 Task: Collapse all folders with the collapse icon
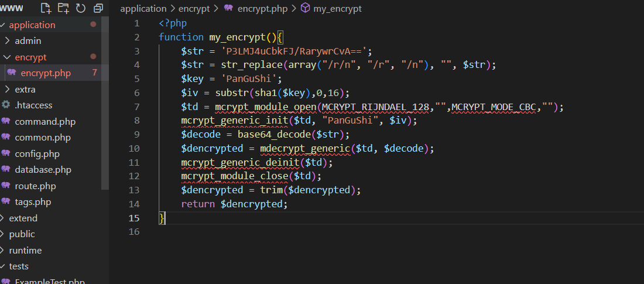point(98,8)
